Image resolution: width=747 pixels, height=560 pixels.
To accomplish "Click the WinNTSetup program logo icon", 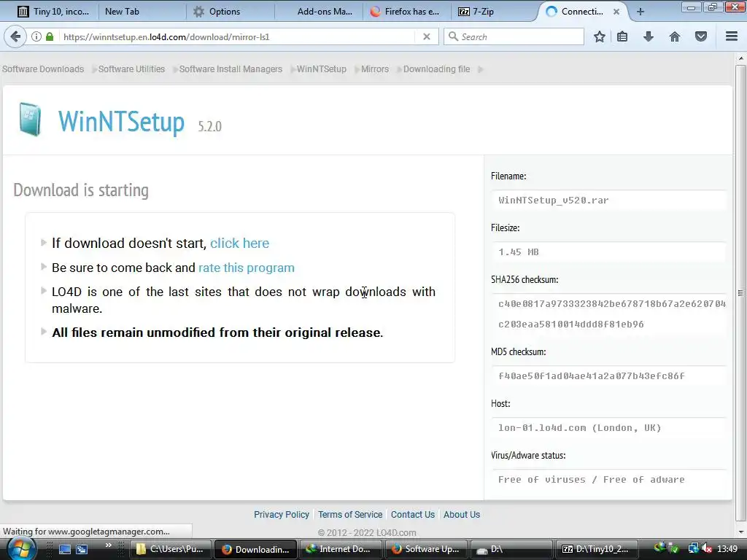I will coord(31,120).
